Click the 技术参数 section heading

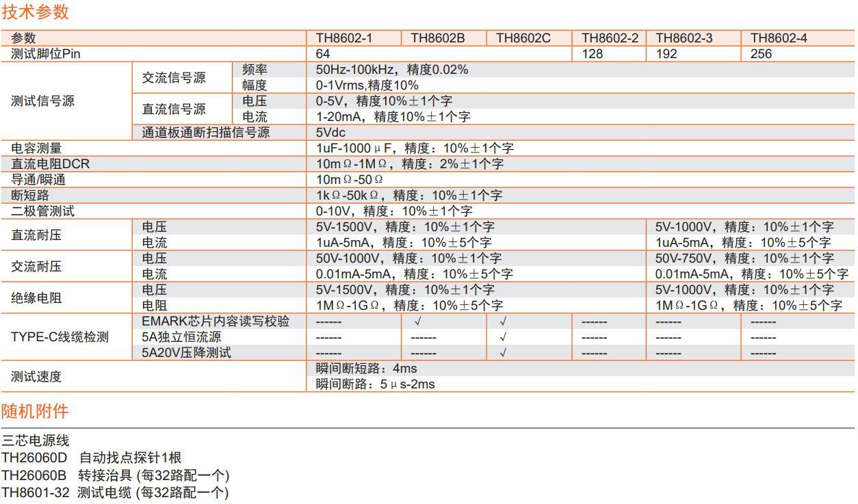click(x=35, y=12)
